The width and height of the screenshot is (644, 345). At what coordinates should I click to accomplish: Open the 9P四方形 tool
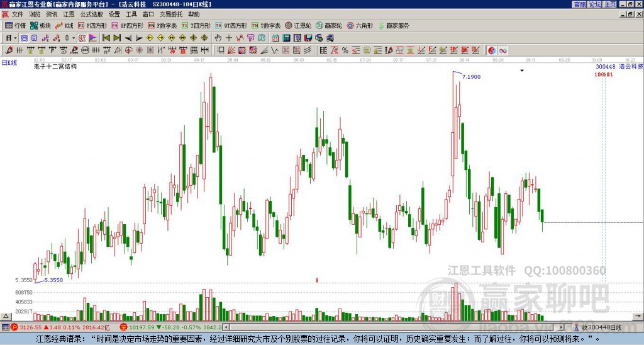(128, 25)
